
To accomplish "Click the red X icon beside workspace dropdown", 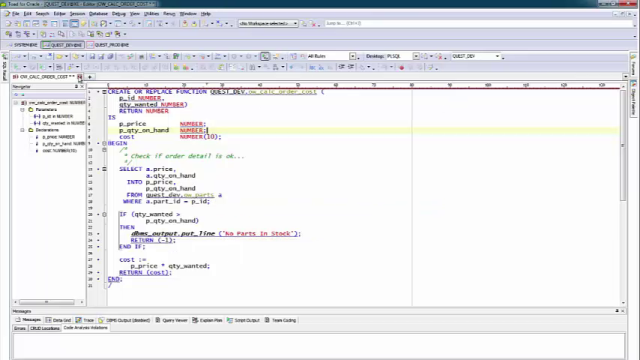I will point(313,24).
